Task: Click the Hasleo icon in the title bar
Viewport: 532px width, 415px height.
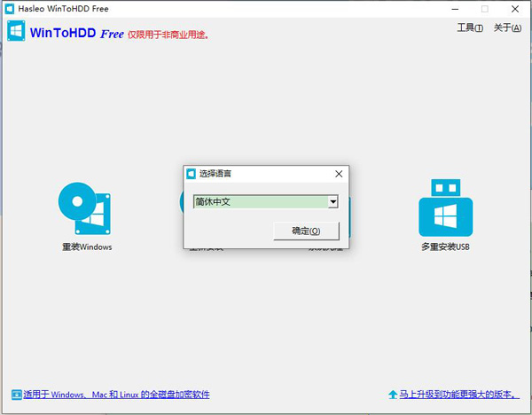Action: (x=10, y=9)
